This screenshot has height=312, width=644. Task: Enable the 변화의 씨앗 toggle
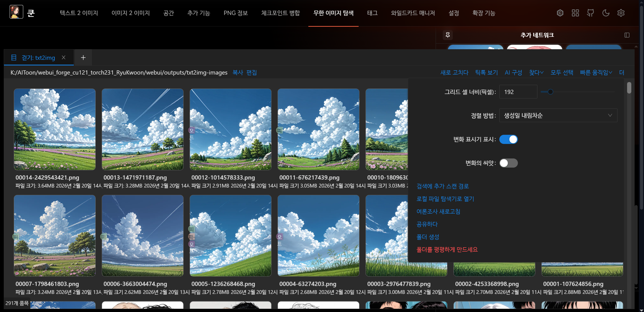click(508, 163)
